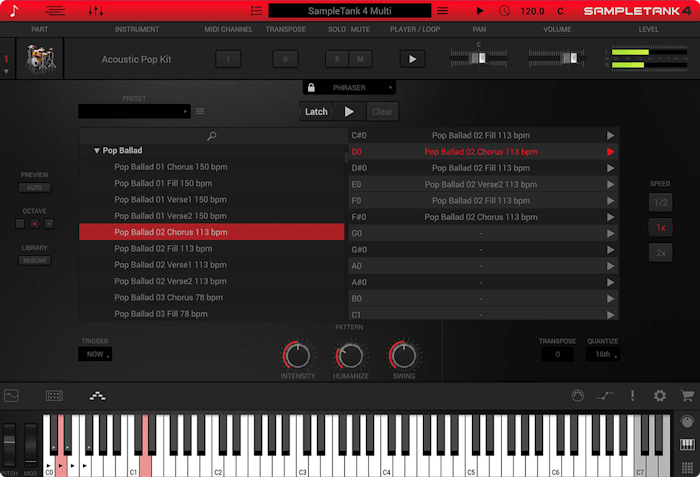The height and width of the screenshot is (477, 700).
Task: Click the Clear button
Action: click(382, 112)
